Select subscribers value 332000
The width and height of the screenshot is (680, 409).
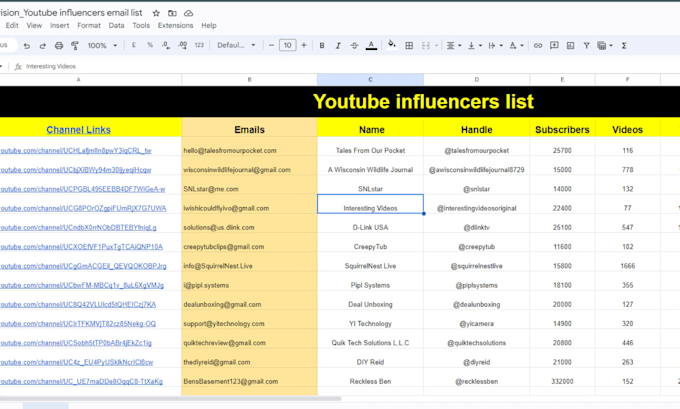click(562, 378)
